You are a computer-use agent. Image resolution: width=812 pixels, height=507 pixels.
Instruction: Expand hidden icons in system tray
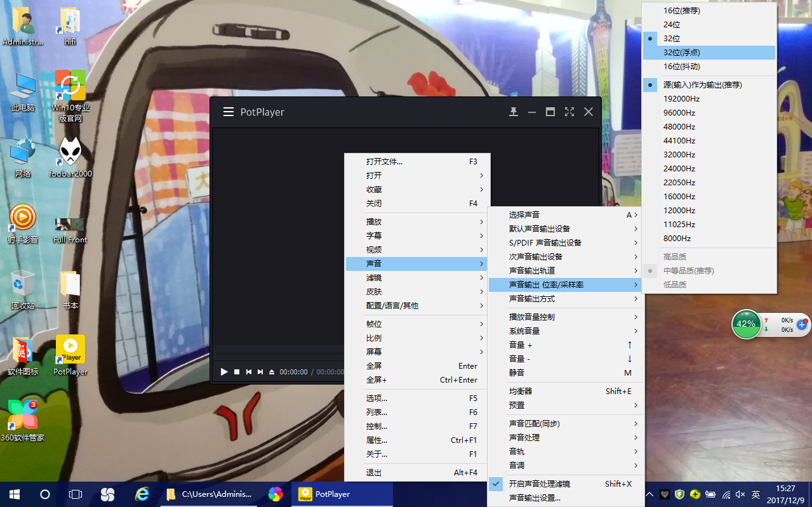click(649, 494)
